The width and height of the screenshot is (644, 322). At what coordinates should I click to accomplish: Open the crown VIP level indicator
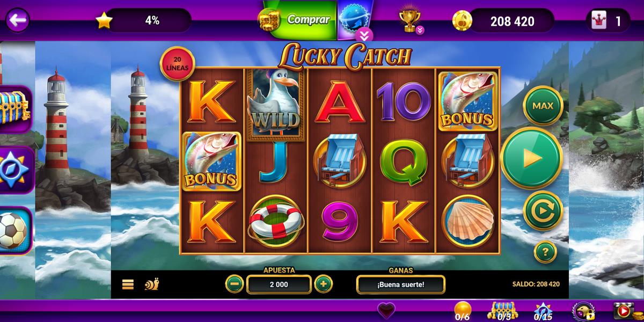click(608, 21)
